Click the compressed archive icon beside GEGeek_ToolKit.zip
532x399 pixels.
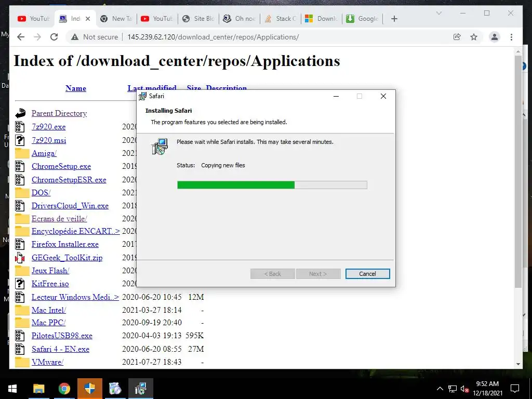[x=20, y=258]
